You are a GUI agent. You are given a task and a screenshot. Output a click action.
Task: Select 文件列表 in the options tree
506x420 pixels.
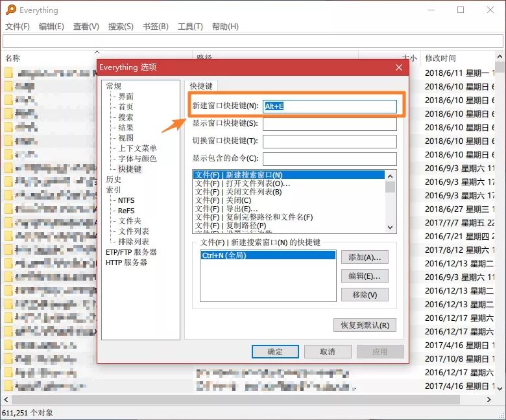coord(134,231)
